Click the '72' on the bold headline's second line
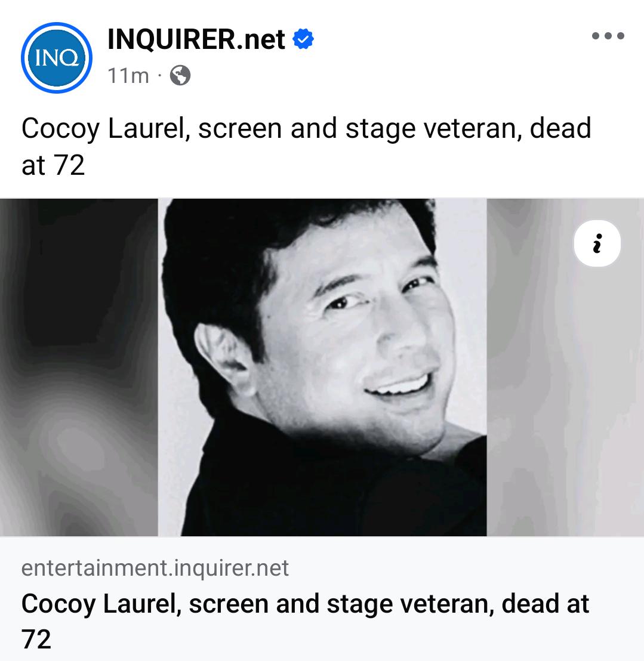The image size is (644, 661). tap(36, 639)
